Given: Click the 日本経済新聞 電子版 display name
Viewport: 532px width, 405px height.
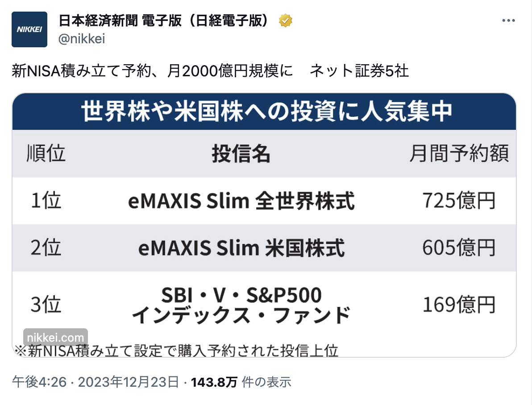Looking at the screenshot, I should (164, 21).
